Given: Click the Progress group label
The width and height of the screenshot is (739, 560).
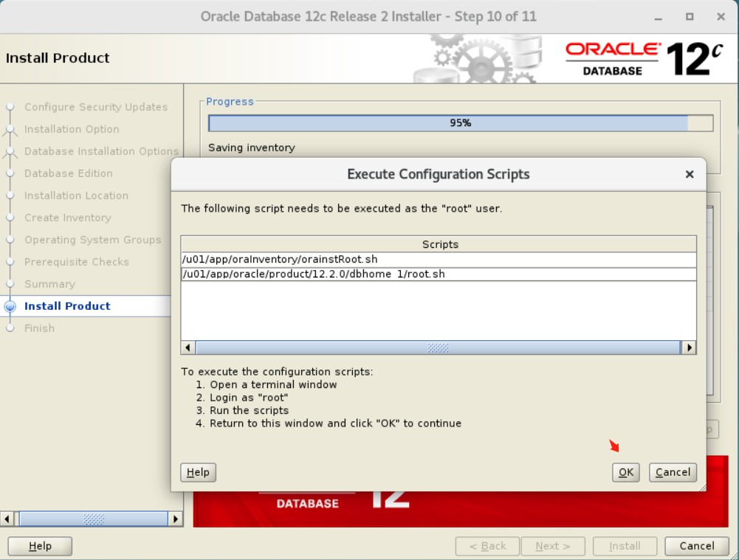Looking at the screenshot, I should tap(230, 101).
